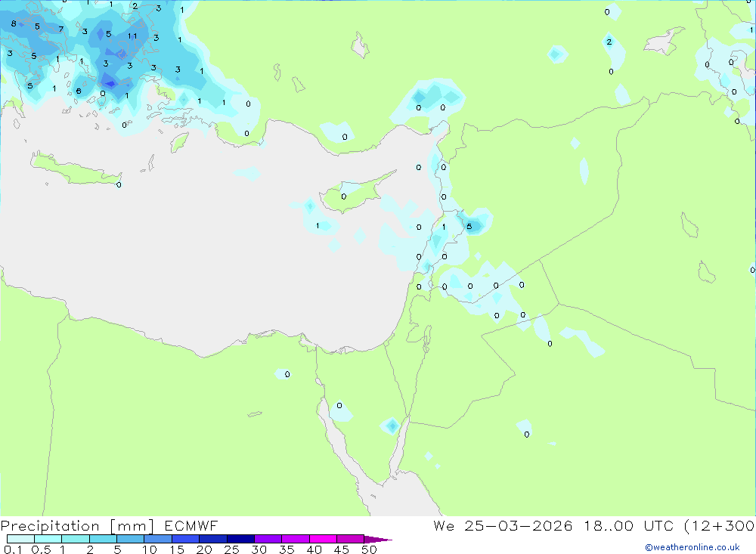Select the 0.5–1 mm legend color box

coord(48,539)
